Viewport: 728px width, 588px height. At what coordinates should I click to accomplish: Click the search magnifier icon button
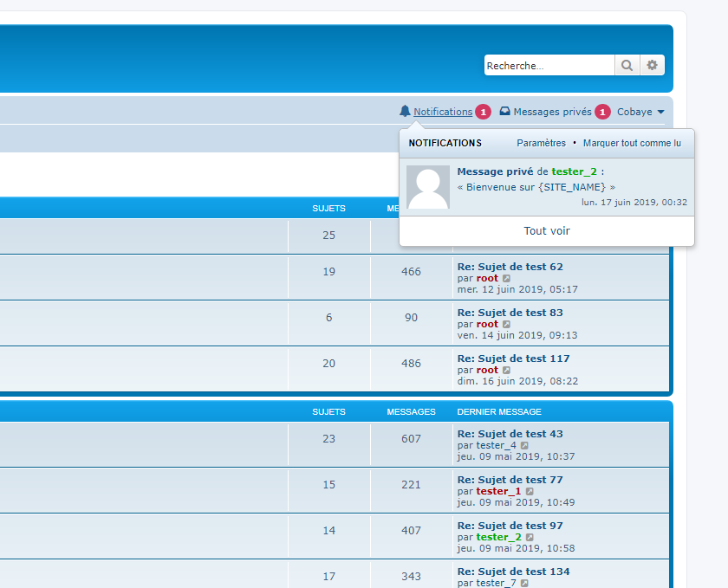pyautogui.click(x=626, y=65)
